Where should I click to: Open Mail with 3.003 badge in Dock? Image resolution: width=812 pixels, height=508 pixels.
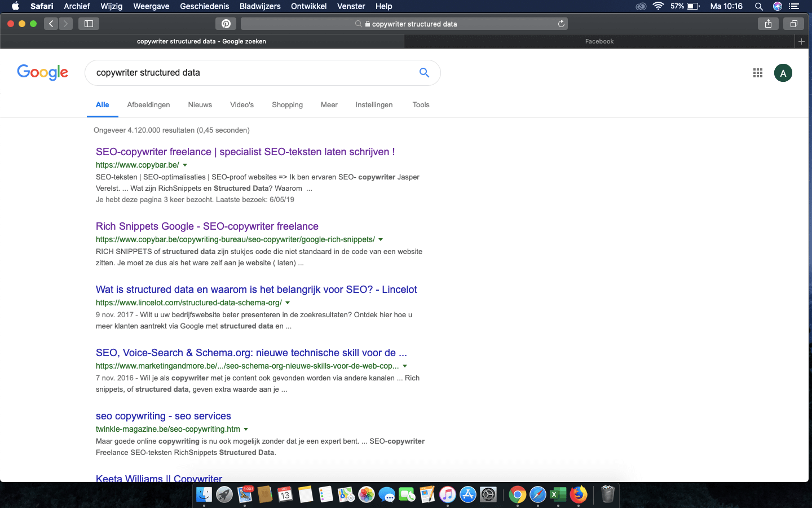(x=245, y=495)
